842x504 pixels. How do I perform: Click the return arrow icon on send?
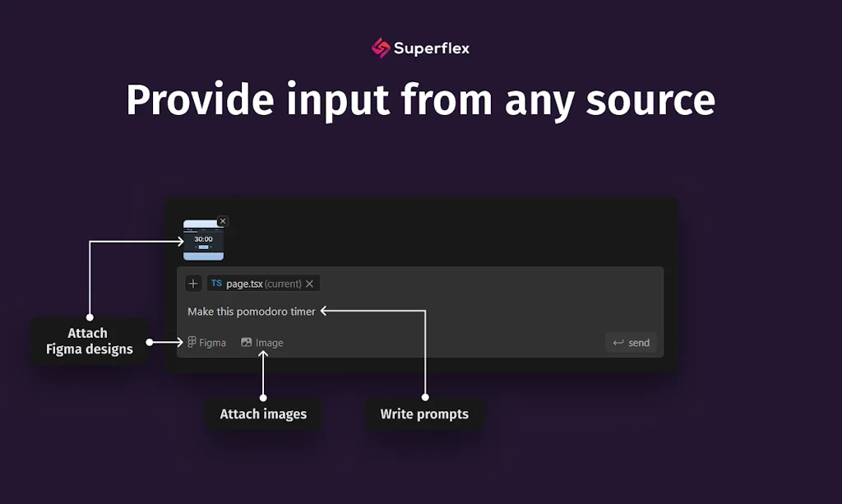pyautogui.click(x=618, y=342)
